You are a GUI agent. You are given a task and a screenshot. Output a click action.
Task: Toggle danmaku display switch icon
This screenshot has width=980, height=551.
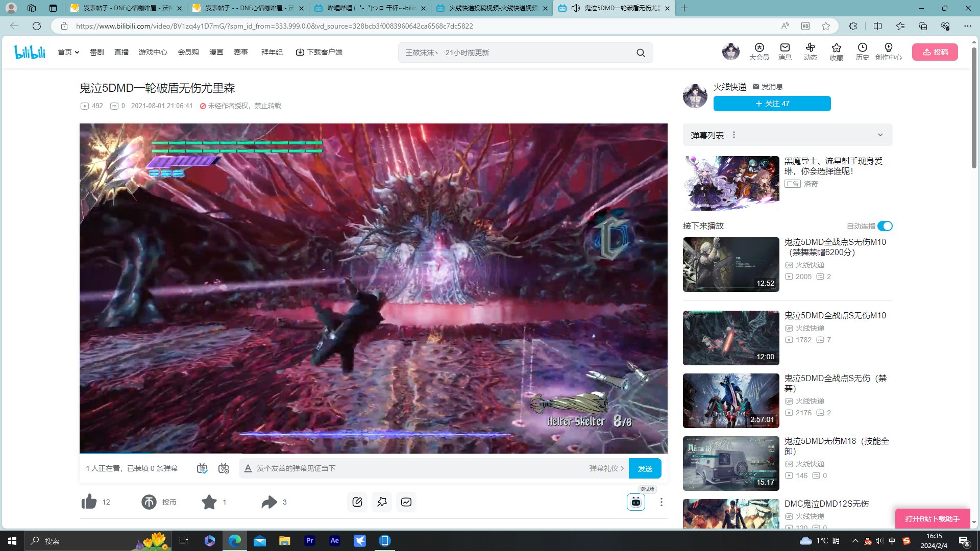click(202, 468)
